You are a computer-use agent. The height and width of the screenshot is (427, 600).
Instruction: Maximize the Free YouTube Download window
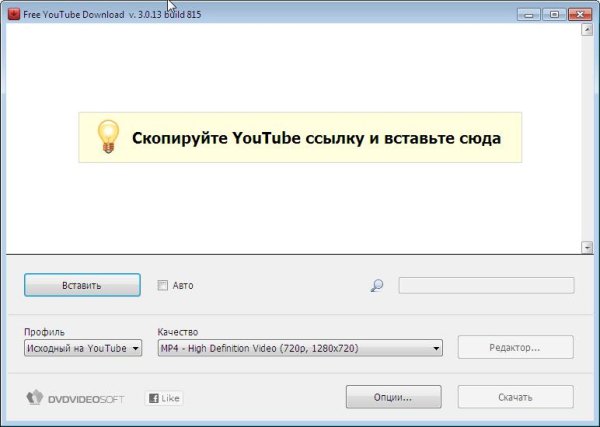coord(554,15)
